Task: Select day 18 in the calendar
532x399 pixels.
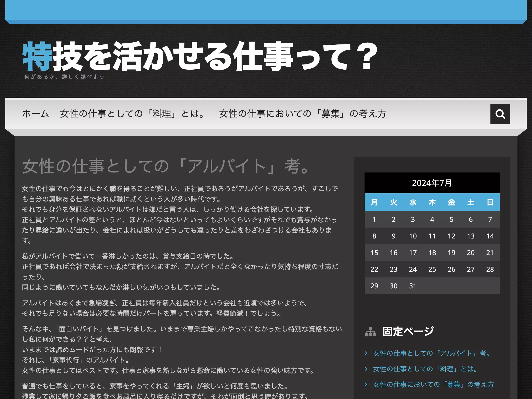Action: click(432, 253)
